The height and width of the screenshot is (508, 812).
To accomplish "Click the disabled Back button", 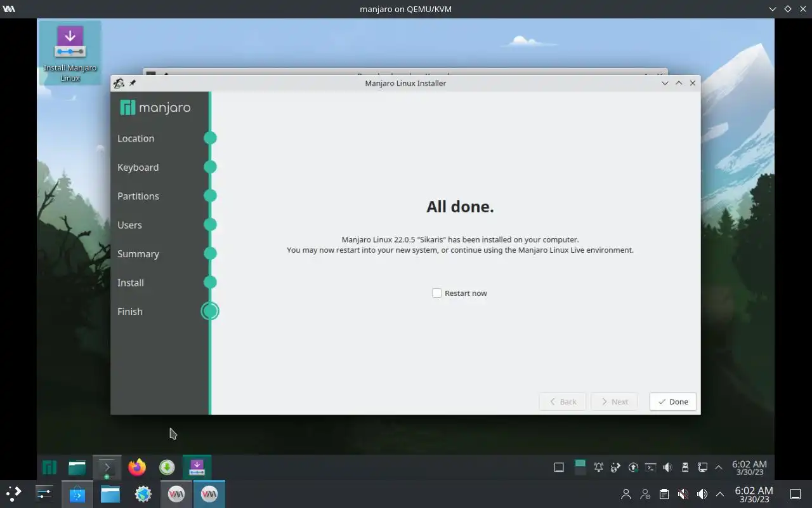I will (563, 402).
